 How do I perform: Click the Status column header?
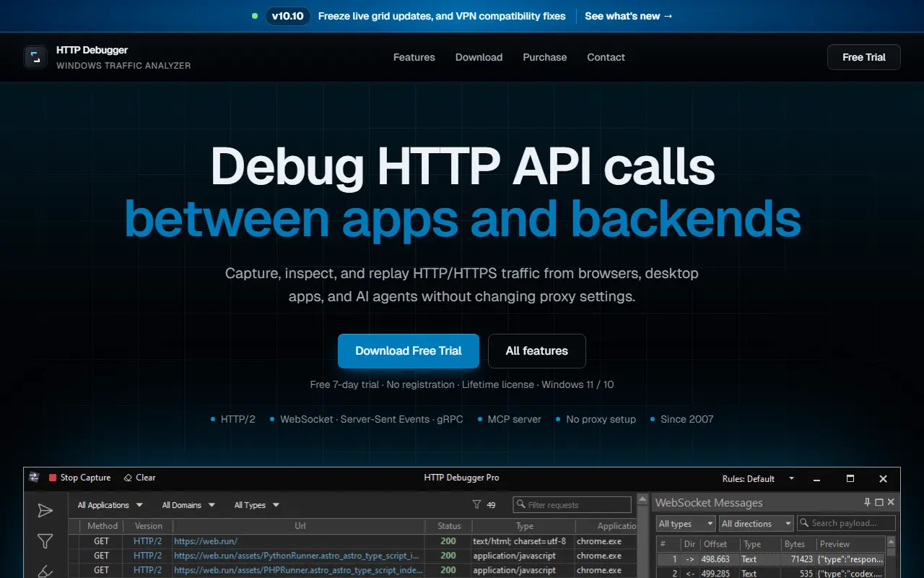449,526
